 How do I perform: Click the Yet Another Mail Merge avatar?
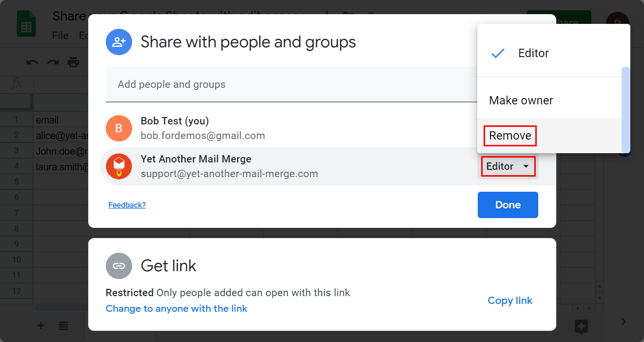coord(119,166)
